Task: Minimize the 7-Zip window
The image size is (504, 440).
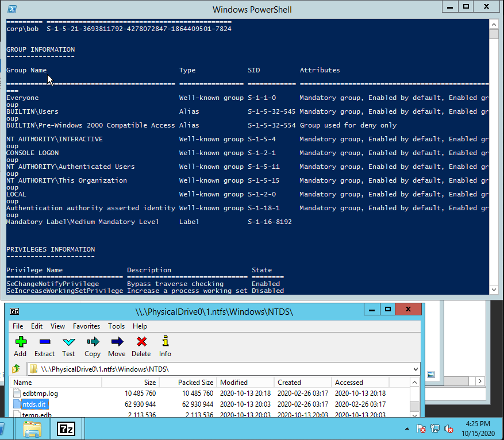Action: point(372,309)
